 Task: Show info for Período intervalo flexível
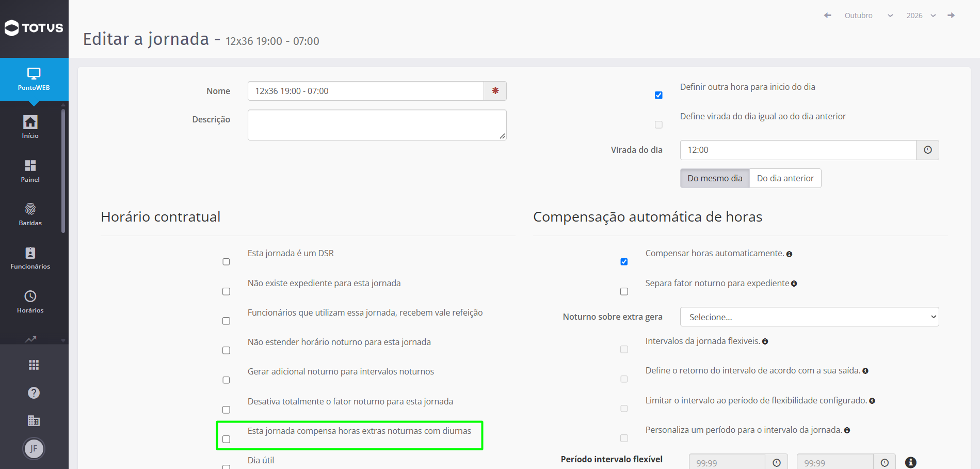point(911,462)
